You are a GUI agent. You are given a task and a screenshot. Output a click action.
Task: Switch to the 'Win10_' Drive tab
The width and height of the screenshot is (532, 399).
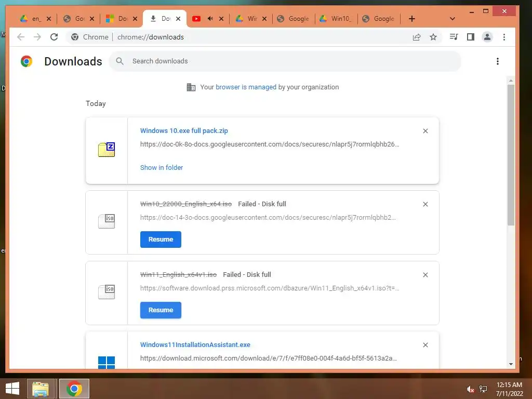tap(336, 19)
